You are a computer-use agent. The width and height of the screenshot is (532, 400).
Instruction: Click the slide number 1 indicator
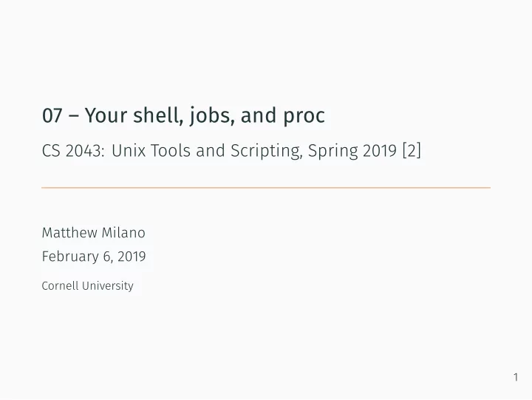coord(516,377)
